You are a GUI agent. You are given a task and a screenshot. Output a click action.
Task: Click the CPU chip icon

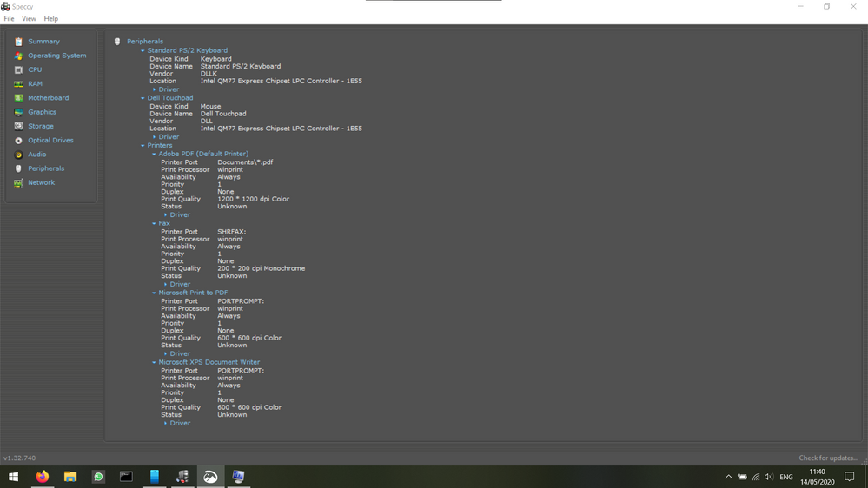pos(18,69)
